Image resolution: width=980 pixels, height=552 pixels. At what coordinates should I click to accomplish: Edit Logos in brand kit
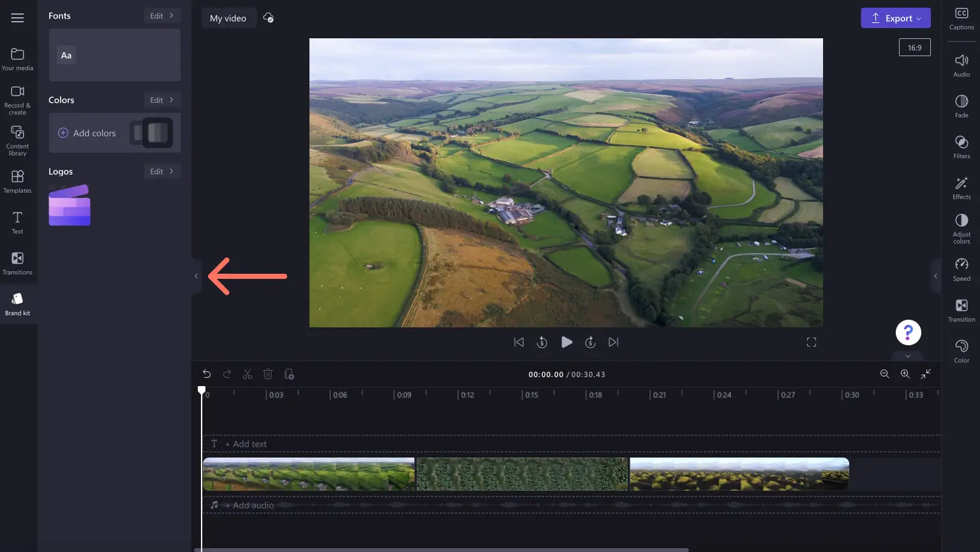coord(162,171)
